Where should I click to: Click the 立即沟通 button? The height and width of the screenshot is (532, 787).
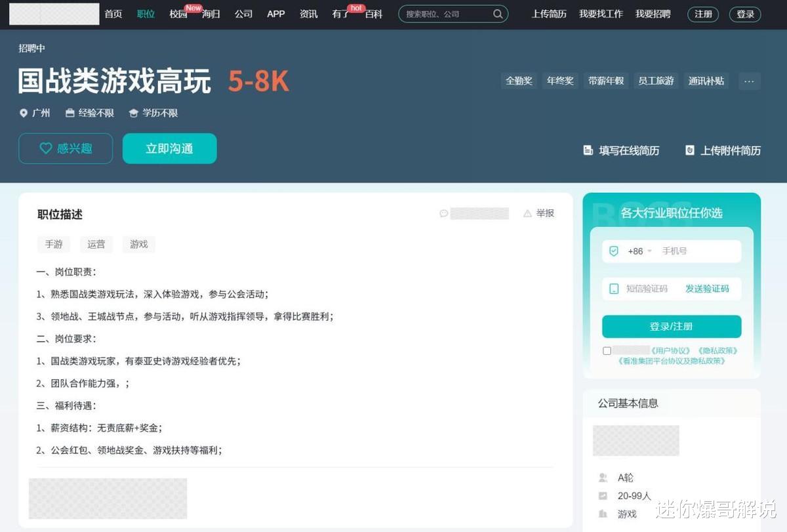169,148
